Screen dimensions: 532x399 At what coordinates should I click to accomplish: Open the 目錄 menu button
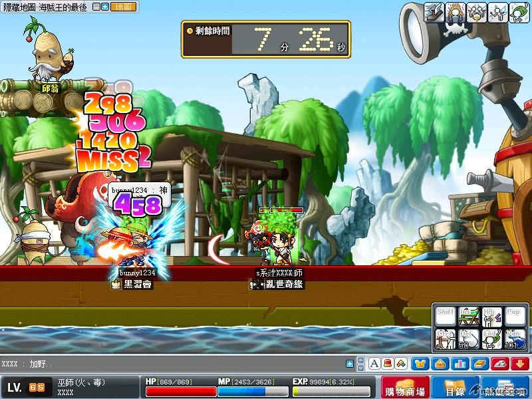455,388
